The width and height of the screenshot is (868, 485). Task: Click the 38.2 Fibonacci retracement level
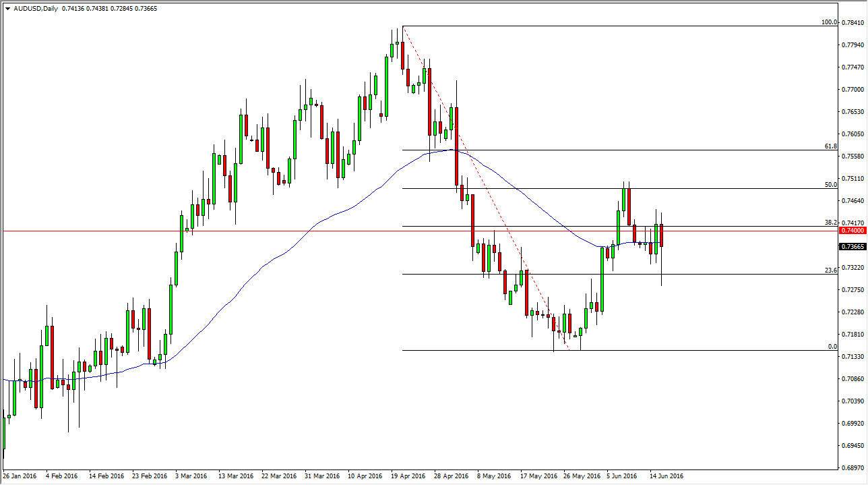pos(607,225)
